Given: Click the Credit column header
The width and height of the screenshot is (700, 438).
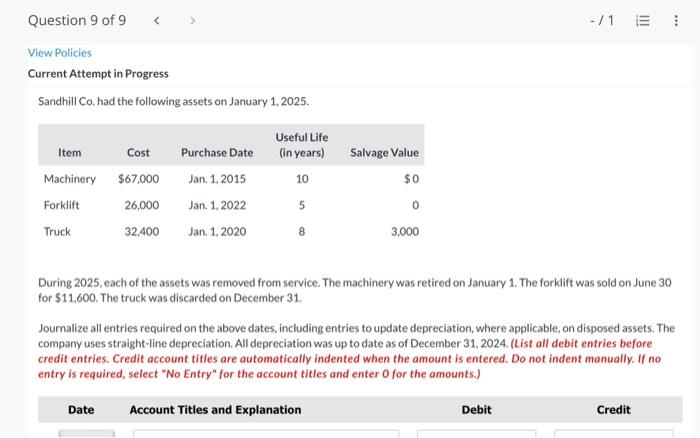Looking at the screenshot, I should (613, 410).
